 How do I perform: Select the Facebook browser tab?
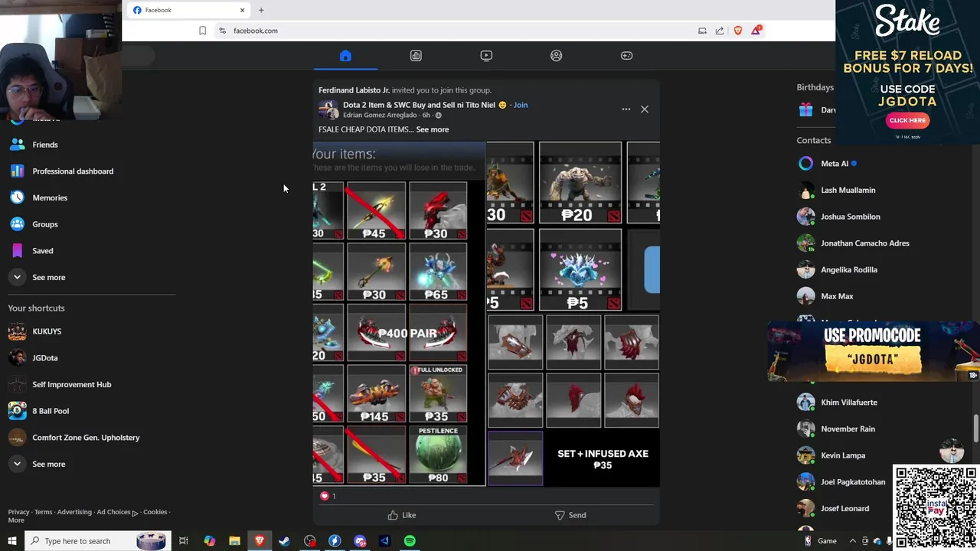coord(189,10)
